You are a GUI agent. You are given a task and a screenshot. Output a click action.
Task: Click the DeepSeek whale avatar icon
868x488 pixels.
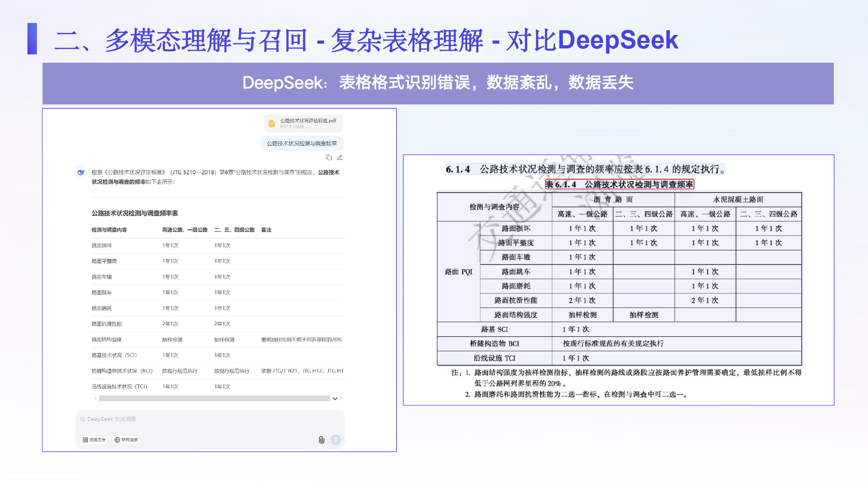[81, 172]
